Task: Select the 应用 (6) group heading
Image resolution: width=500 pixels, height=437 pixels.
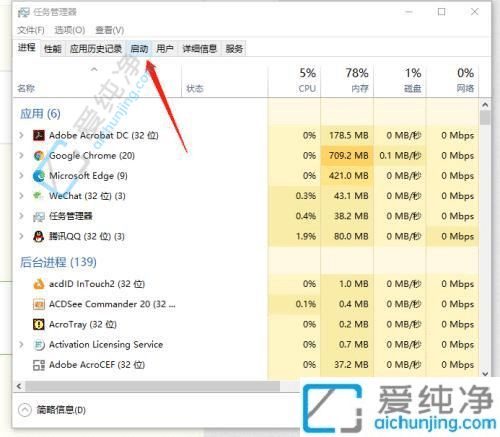Action: (x=40, y=114)
